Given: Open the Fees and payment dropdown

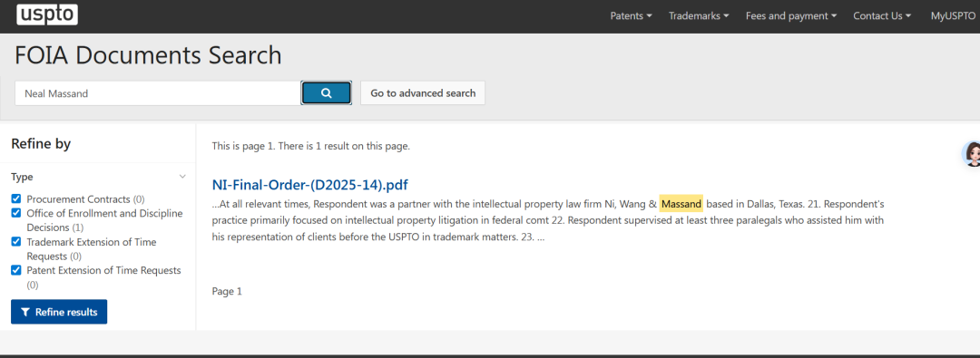Looking at the screenshot, I should point(791,16).
